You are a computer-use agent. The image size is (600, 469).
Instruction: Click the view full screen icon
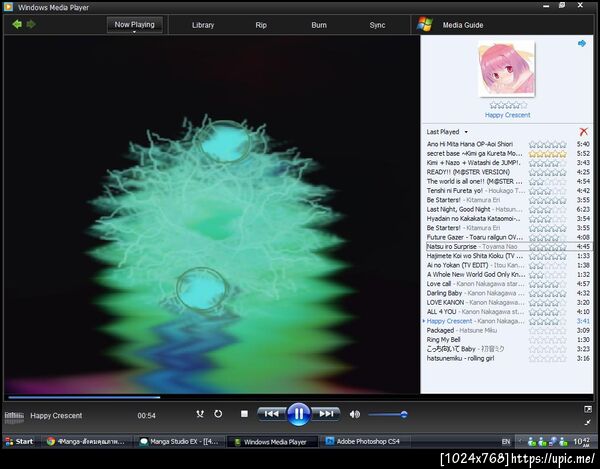(x=588, y=409)
